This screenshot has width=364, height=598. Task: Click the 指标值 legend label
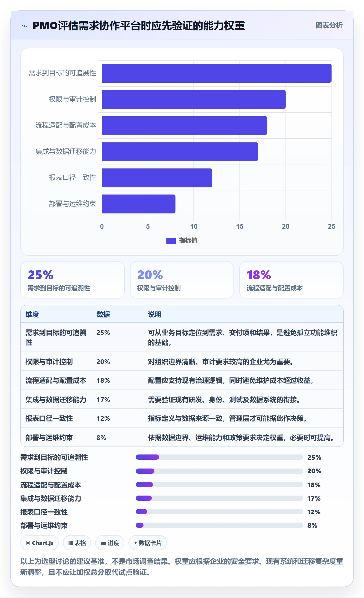pos(188,241)
